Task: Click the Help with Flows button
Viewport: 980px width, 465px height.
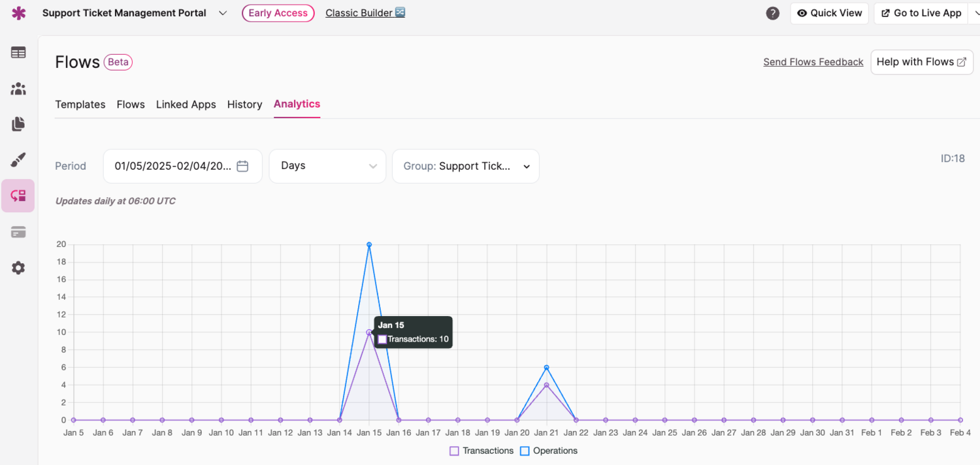Action: tap(921, 62)
